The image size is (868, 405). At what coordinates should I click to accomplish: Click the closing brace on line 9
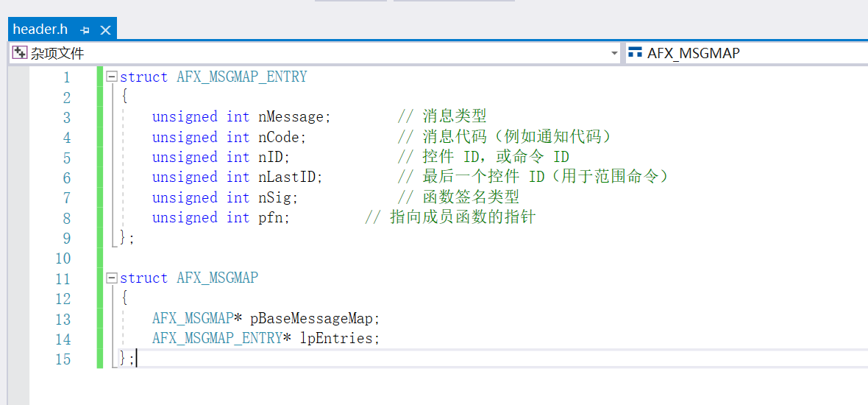click(124, 238)
